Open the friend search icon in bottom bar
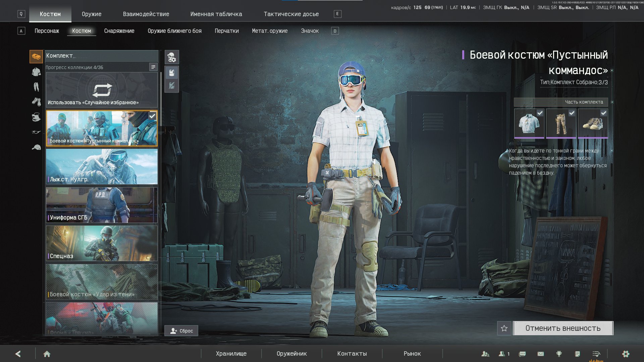 (x=485, y=354)
